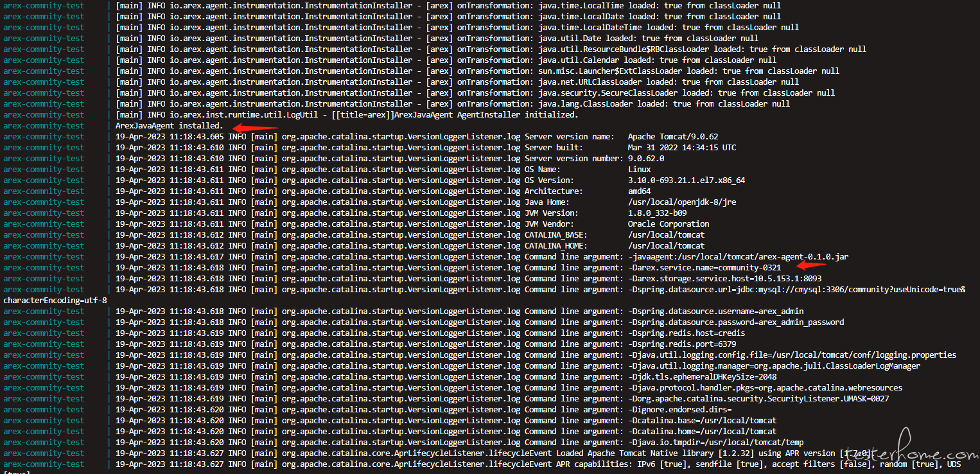Image resolution: width=980 pixels, height=474 pixels.
Task: Select '-Djava.protocol.handler.pkgs' webresources argument
Action: coord(766,387)
